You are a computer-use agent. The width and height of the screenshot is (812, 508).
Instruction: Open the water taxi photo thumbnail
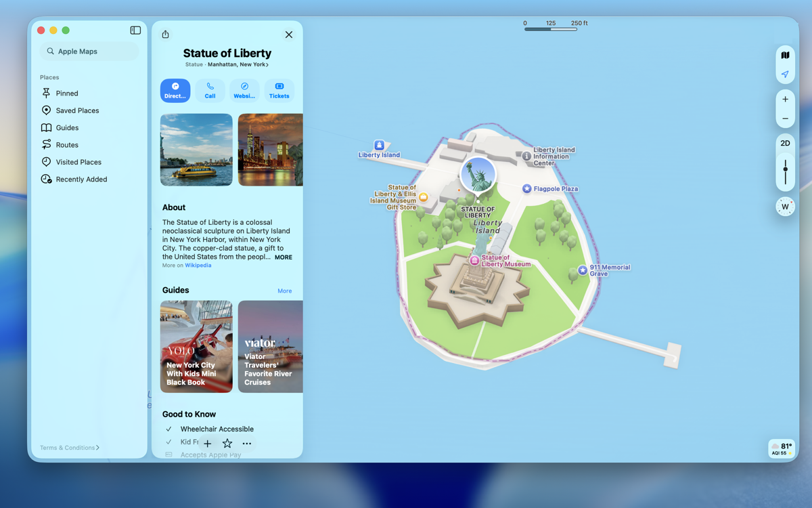(x=196, y=150)
